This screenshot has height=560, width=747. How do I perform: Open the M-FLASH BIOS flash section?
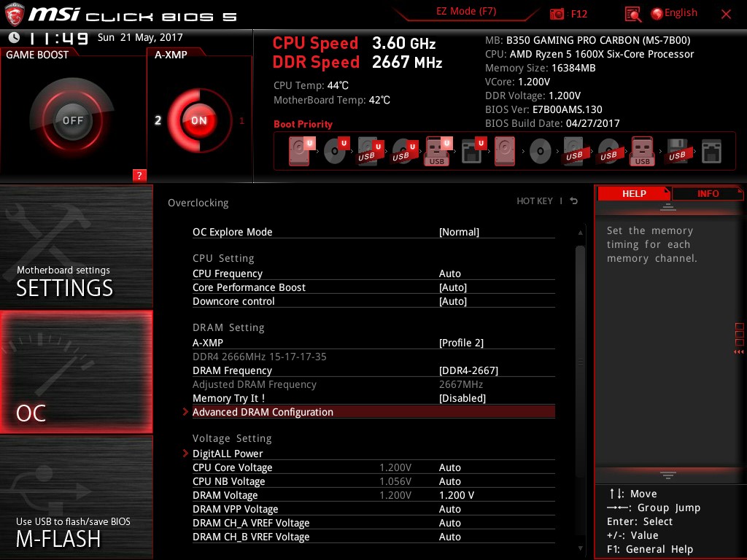click(76, 497)
